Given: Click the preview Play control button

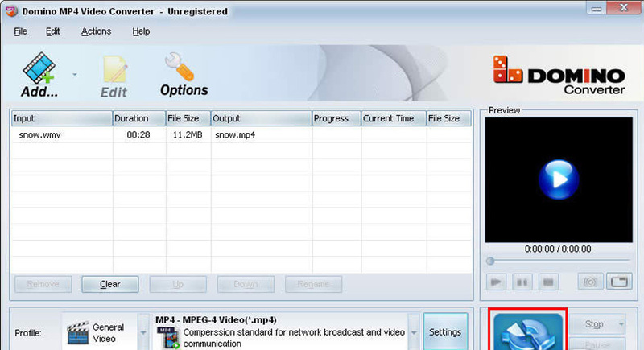Looking at the screenshot, I should pyautogui.click(x=496, y=282).
